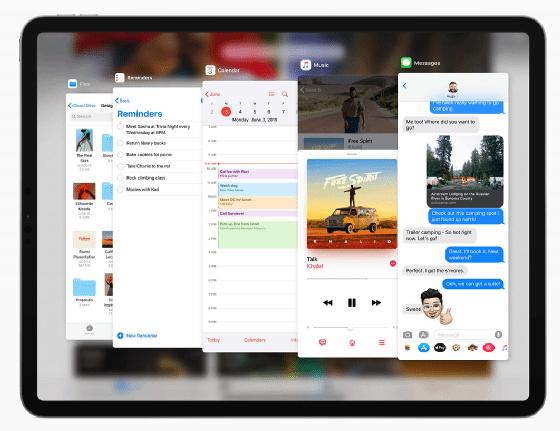Viewport: 560px width, 431px height.
Task: Tap microphone icon in message field
Action: (498, 335)
